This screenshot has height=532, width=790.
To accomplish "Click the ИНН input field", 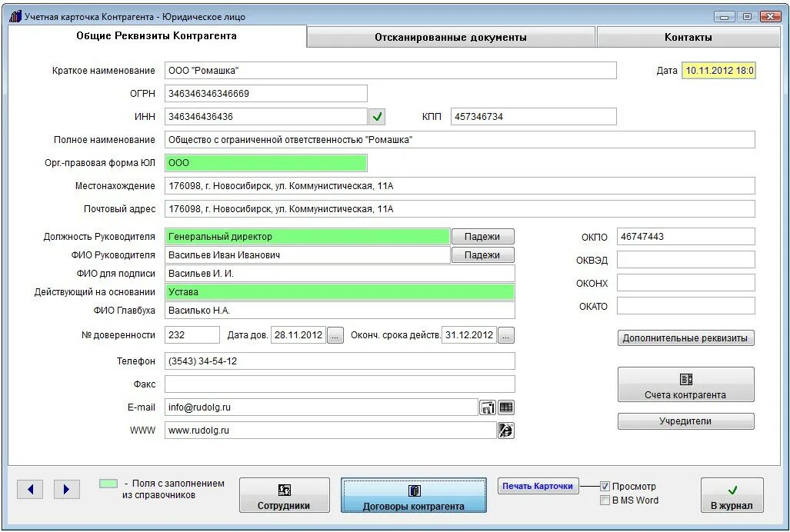I will click(x=266, y=117).
